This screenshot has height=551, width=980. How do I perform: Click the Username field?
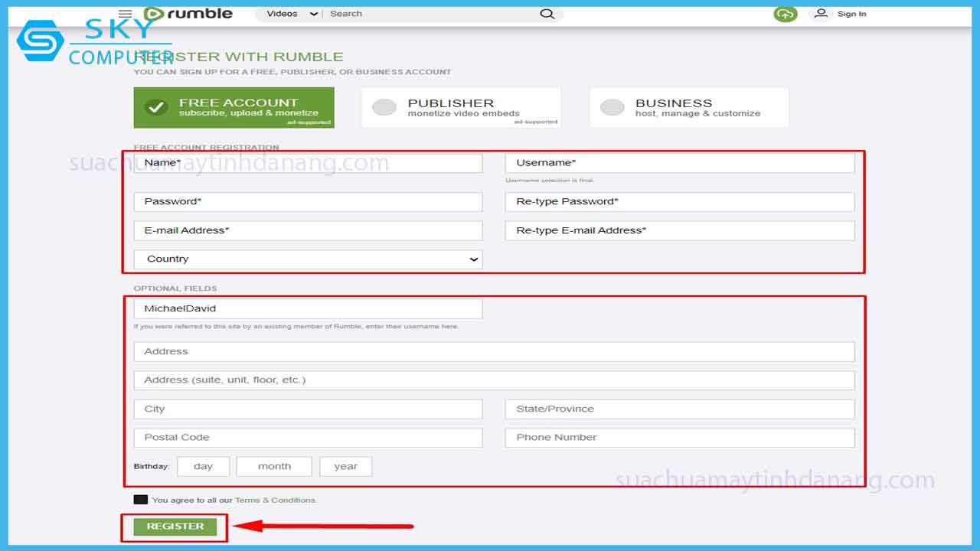pyautogui.click(x=680, y=163)
